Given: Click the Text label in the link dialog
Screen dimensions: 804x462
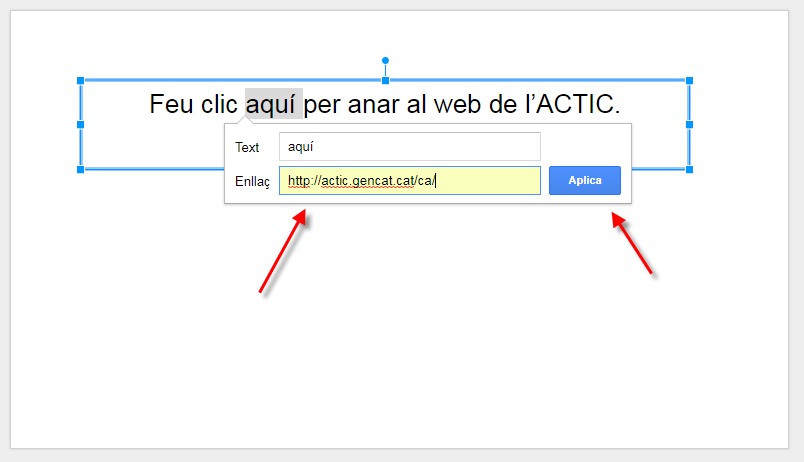Looking at the screenshot, I should (x=247, y=148).
